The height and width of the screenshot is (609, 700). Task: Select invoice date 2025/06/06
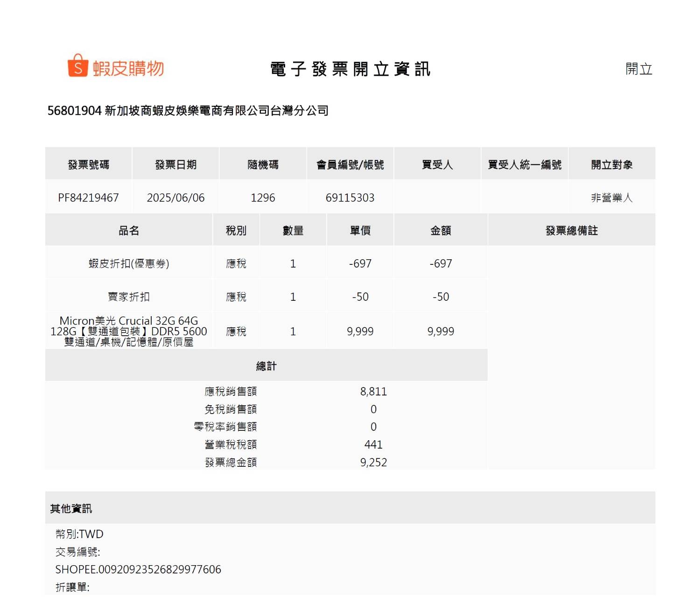point(176,198)
